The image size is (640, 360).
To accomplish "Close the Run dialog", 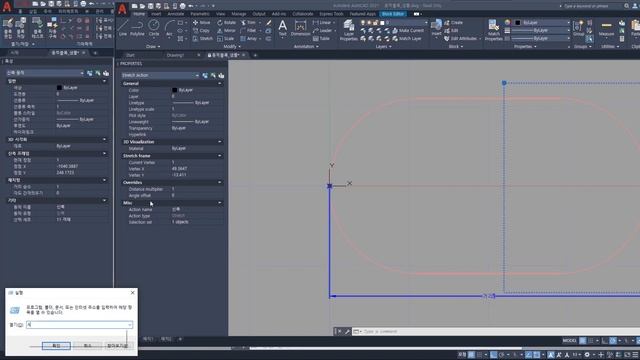I will click(x=132, y=293).
